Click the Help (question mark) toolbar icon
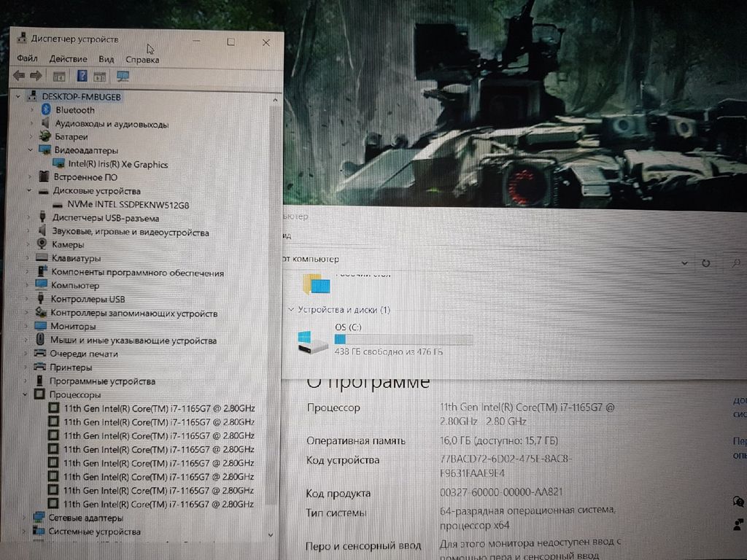Viewport: 747px width, 560px height. tap(82, 76)
